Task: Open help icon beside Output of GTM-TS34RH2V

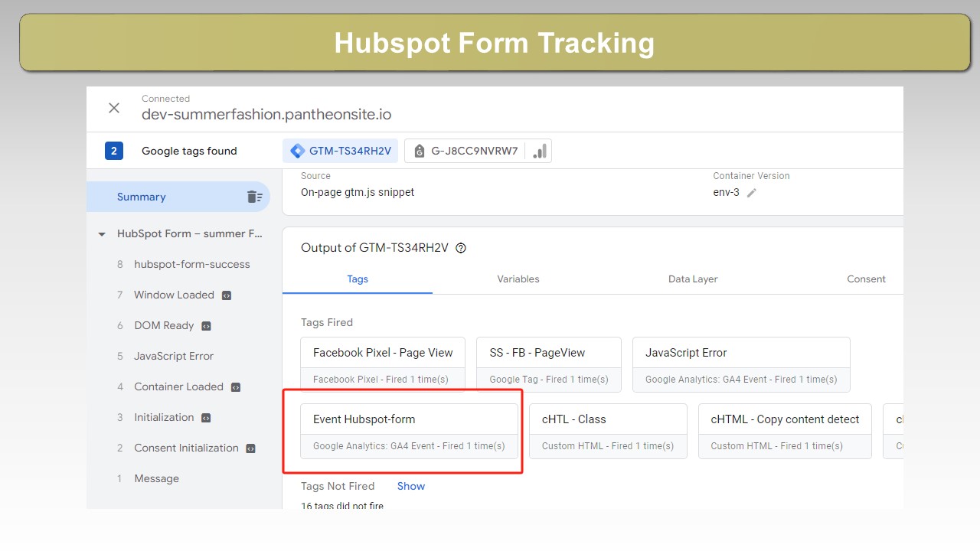Action: (x=461, y=248)
